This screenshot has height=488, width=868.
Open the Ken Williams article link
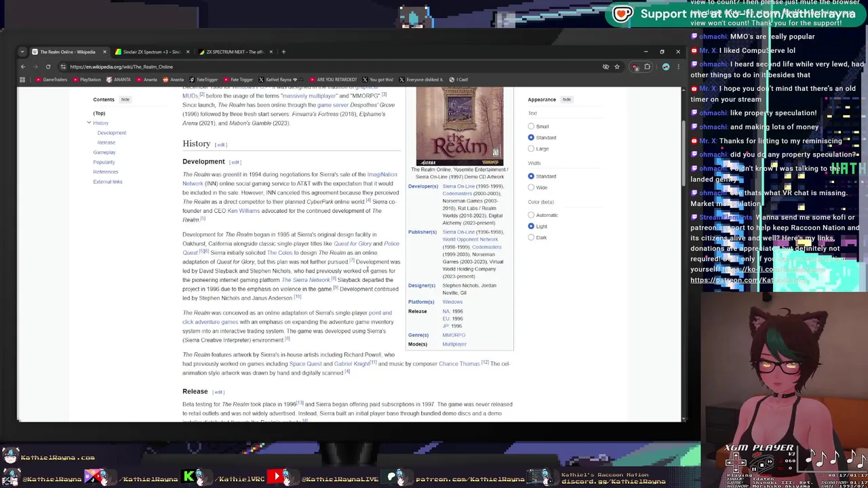point(243,211)
